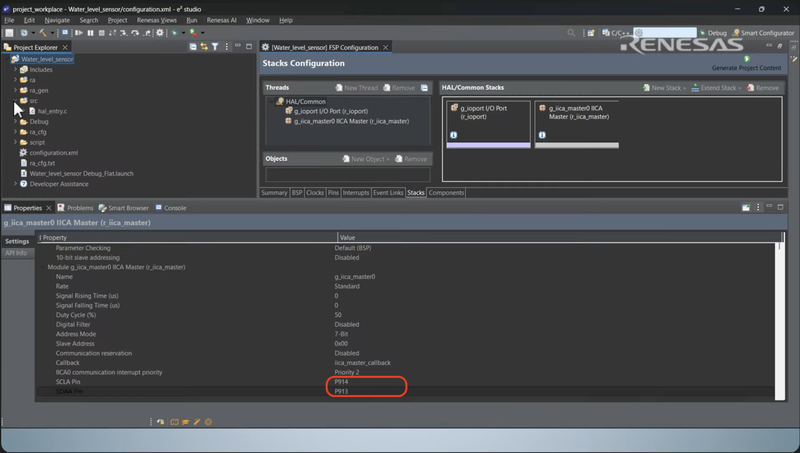Open the Project Explorer filter icon
Viewport: 800px width, 453px height.
coord(215,47)
